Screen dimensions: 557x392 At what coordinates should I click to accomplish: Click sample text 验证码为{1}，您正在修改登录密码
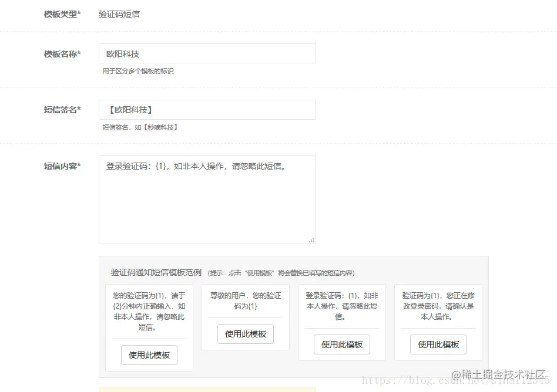tap(438, 306)
